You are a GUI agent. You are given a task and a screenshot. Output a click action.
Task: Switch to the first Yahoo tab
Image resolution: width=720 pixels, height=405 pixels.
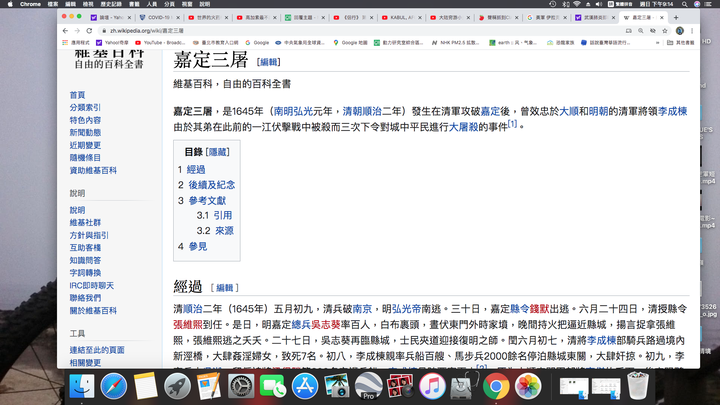[x=110, y=17]
